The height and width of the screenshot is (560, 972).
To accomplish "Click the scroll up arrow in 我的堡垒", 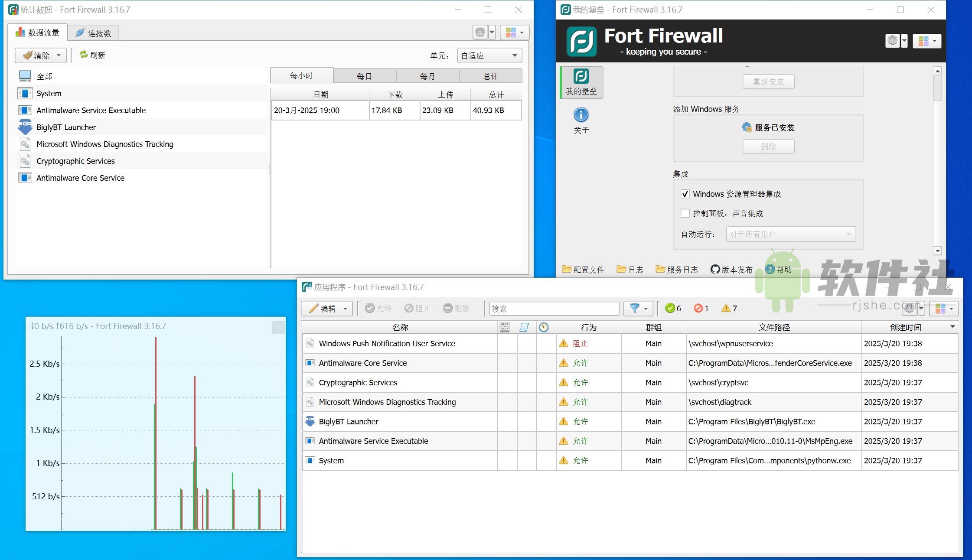I will pos(937,71).
